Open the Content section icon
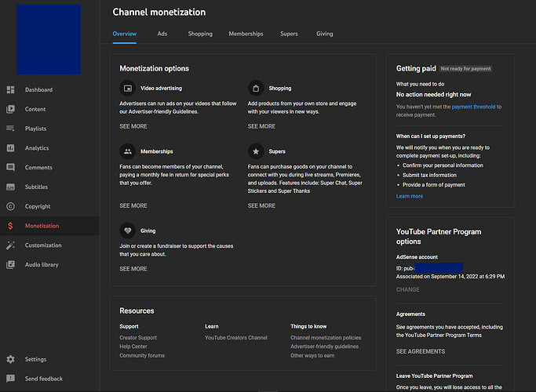This screenshot has width=536, height=392. coord(10,110)
